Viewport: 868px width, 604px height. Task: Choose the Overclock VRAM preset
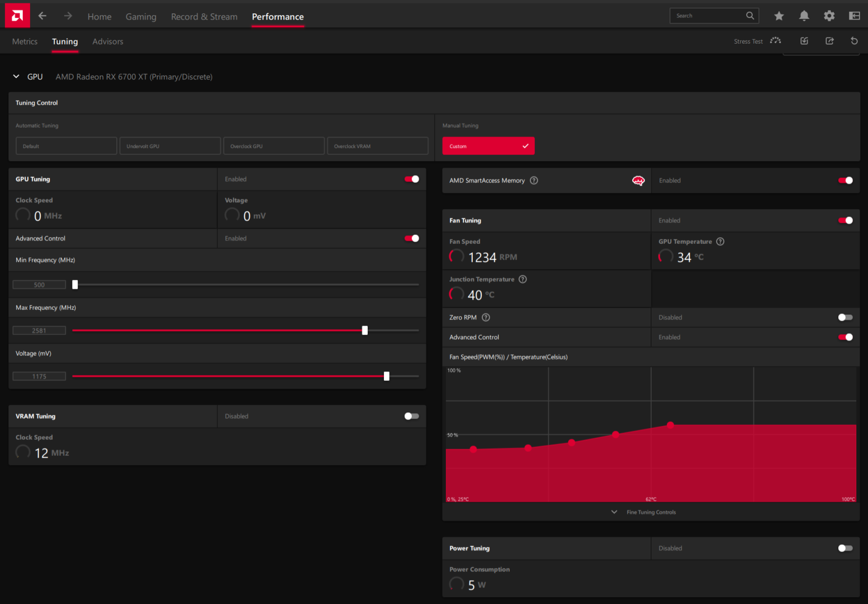click(x=378, y=146)
